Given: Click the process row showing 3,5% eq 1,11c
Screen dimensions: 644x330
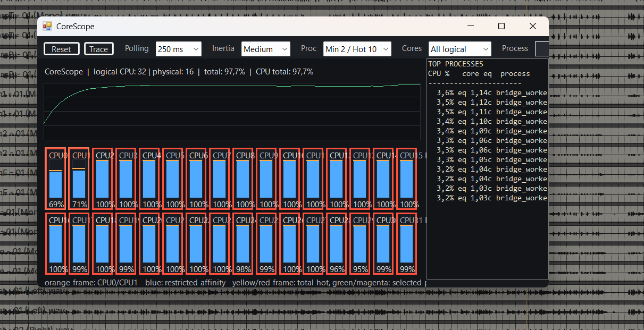Looking at the screenshot, I should 488,112.
